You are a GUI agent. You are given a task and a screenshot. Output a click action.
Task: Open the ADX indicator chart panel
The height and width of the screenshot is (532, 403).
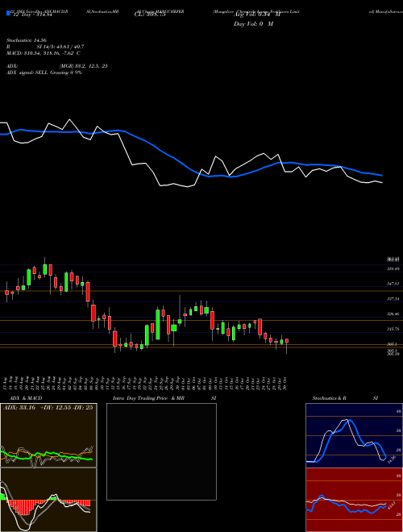tap(48, 435)
